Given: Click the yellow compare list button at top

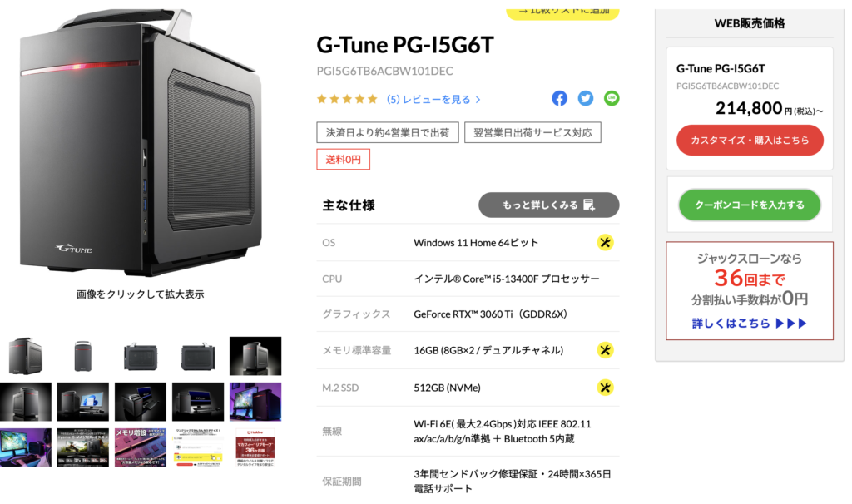Looking at the screenshot, I should click(x=562, y=13).
